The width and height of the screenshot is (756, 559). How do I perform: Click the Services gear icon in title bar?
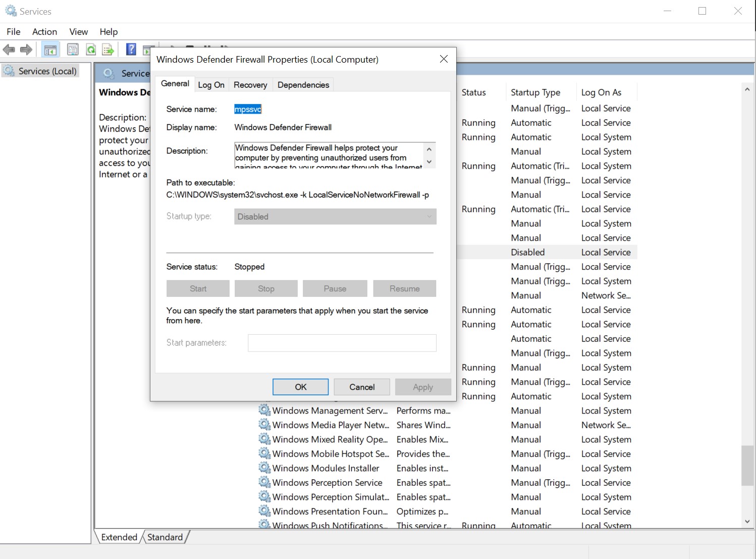[x=11, y=11]
